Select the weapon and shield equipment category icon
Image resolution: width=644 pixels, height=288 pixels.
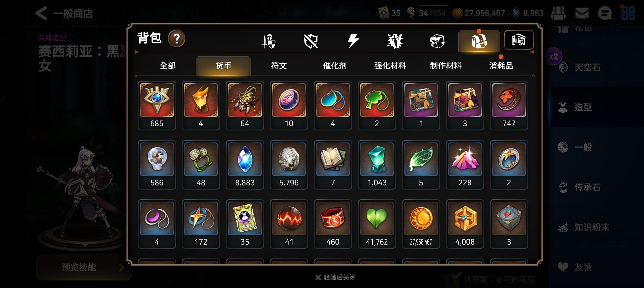pyautogui.click(x=269, y=41)
